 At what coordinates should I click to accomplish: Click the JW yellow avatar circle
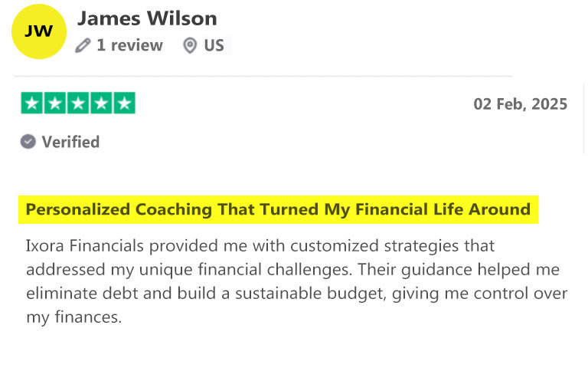coord(39,31)
